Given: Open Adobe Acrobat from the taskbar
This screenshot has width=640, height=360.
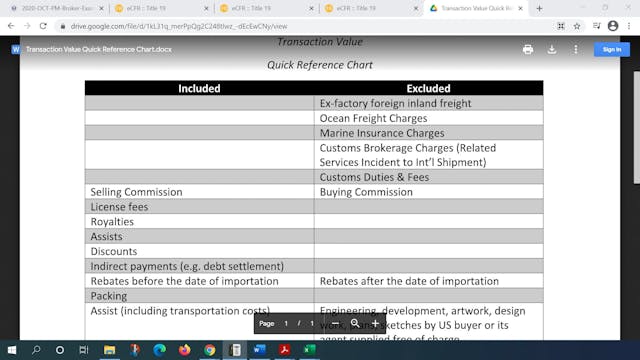Looking at the screenshot, I should (x=285, y=350).
